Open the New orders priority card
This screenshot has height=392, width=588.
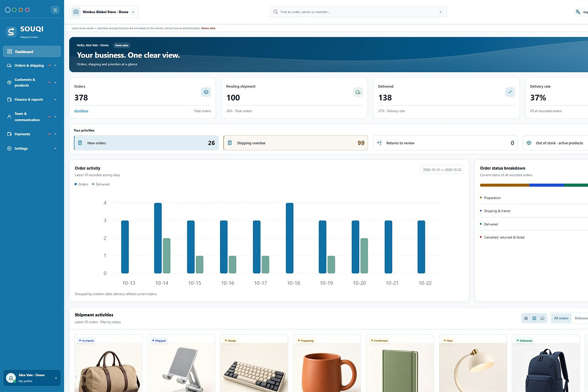(146, 143)
